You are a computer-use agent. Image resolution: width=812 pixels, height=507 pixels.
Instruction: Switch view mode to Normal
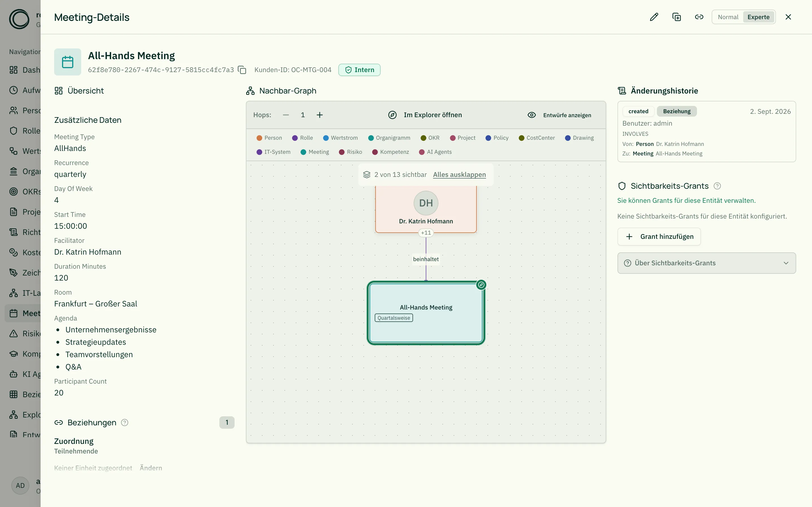[x=728, y=17]
